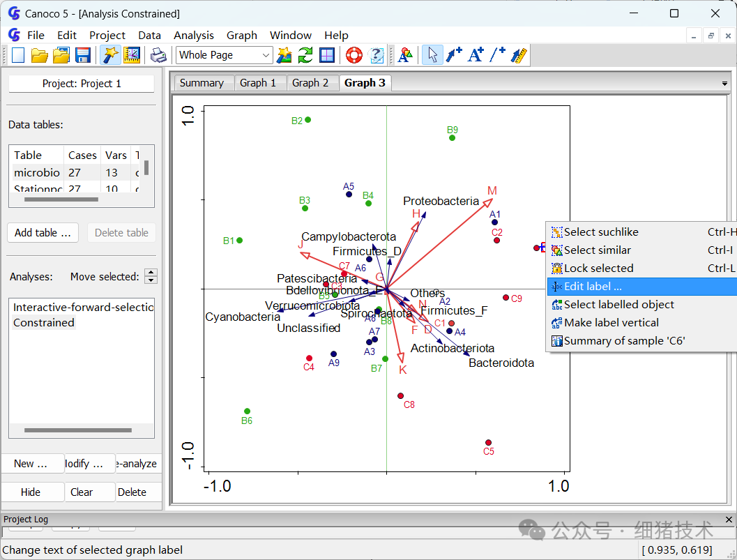Click the yellow open folder icon
The height and width of the screenshot is (560, 737).
[40, 55]
